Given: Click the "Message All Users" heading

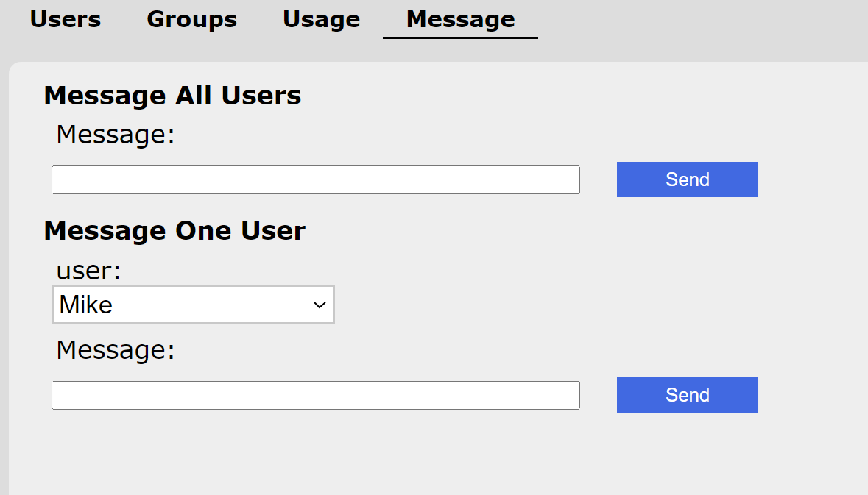Looking at the screenshot, I should (172, 96).
